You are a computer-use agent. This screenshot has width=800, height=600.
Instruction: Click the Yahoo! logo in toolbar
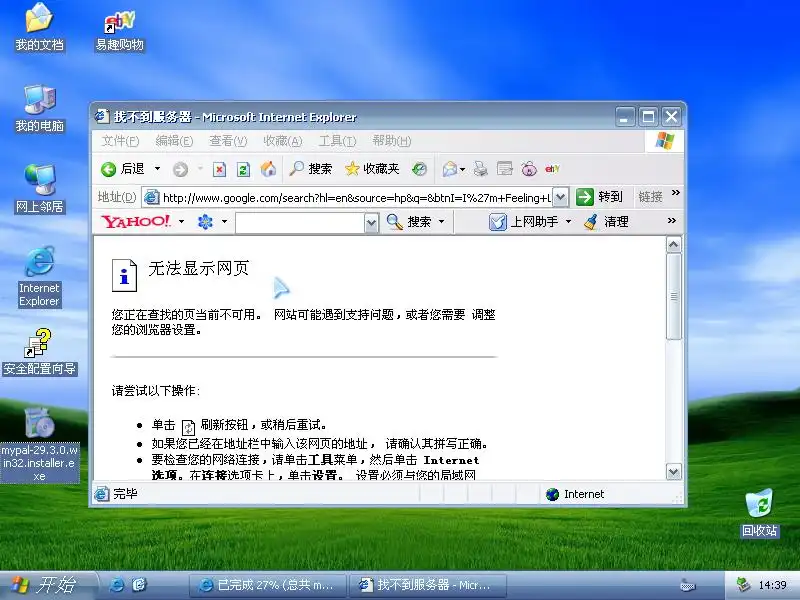coord(135,221)
